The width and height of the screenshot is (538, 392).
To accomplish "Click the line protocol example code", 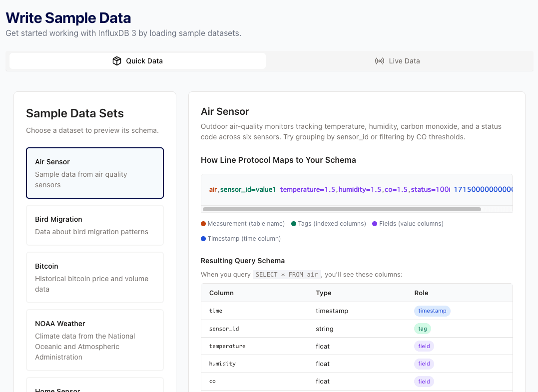I will 357,190.
